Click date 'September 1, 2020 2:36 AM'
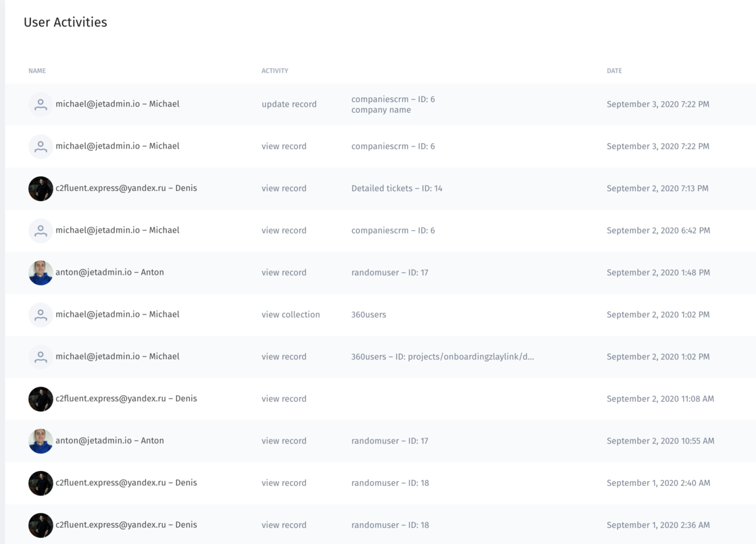 pos(658,524)
